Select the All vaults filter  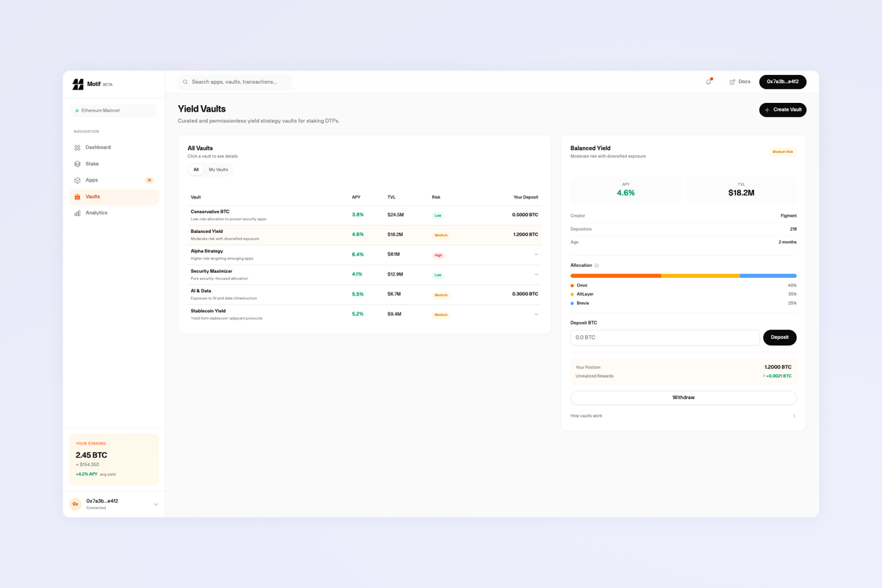coord(196,169)
